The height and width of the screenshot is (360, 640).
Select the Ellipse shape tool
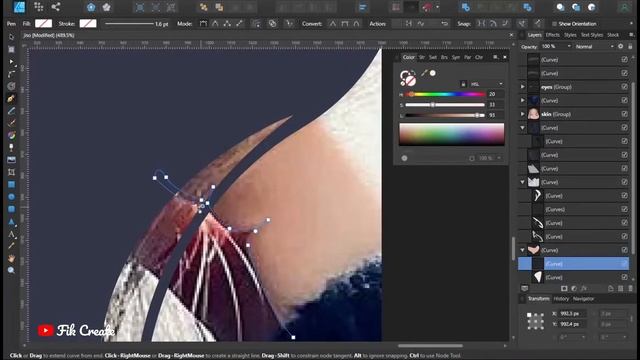(11, 197)
